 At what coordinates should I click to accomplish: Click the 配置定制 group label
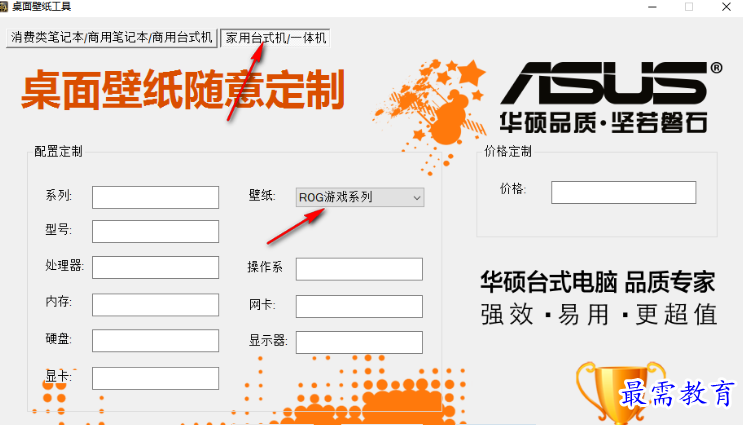click(58, 152)
